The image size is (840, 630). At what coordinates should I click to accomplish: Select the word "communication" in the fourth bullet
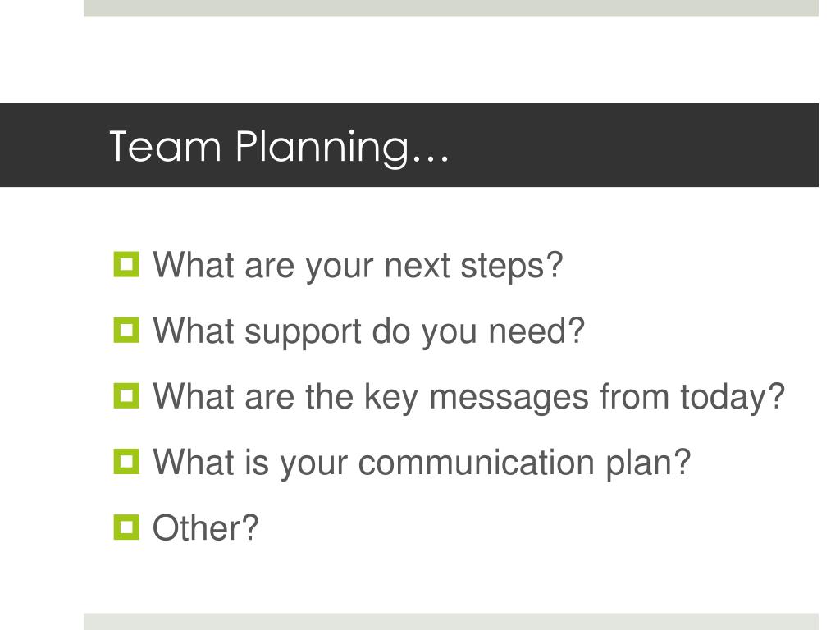pyautogui.click(x=476, y=462)
